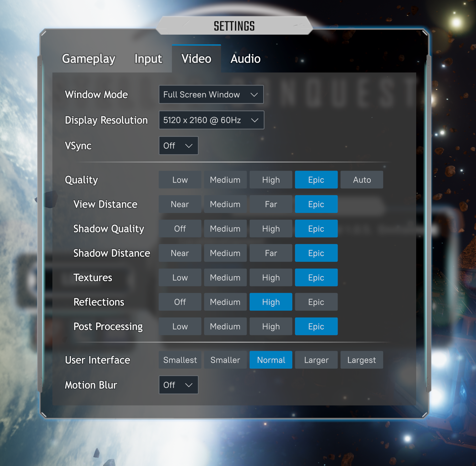Set User Interface size to Largest

click(x=362, y=360)
